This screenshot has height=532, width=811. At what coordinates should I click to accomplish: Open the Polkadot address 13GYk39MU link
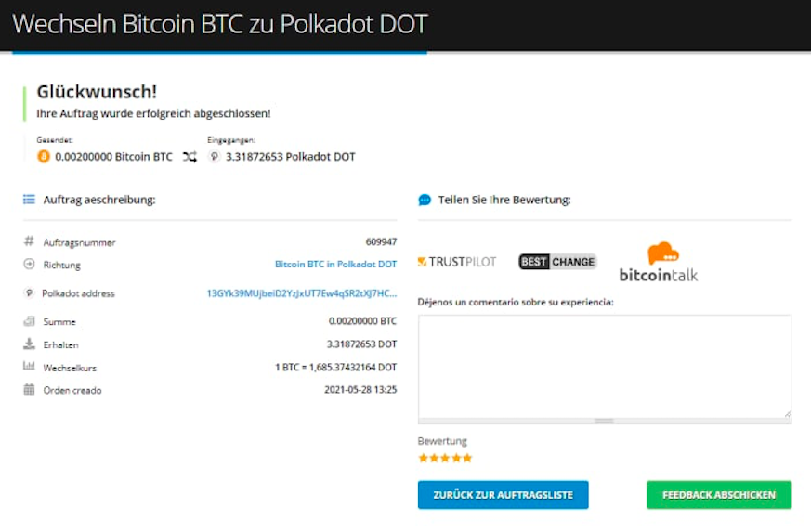302,293
